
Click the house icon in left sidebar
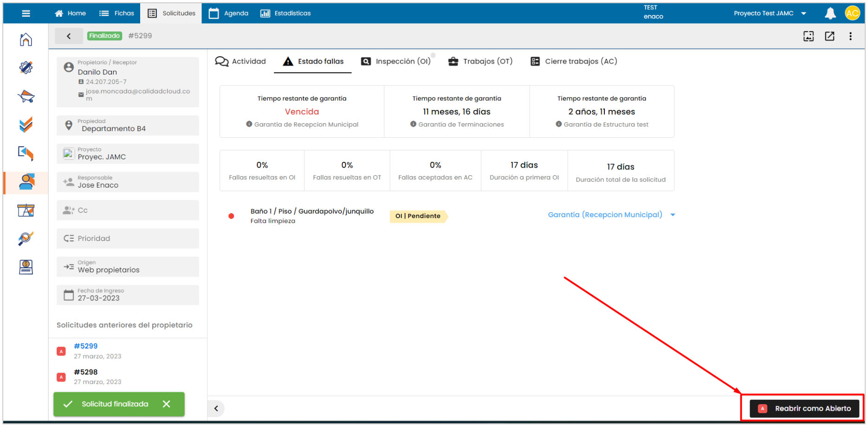[x=26, y=39]
